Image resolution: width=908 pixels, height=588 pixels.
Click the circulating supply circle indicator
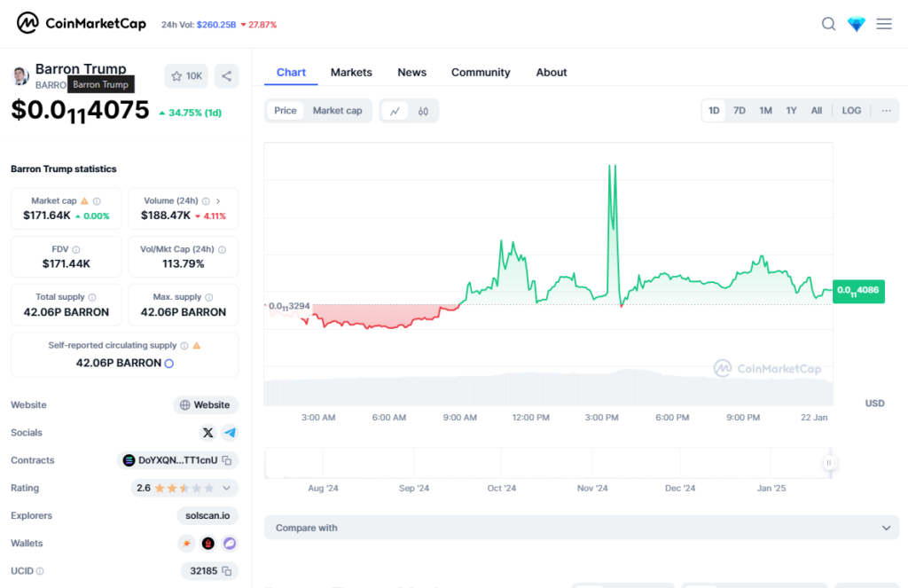(x=169, y=364)
